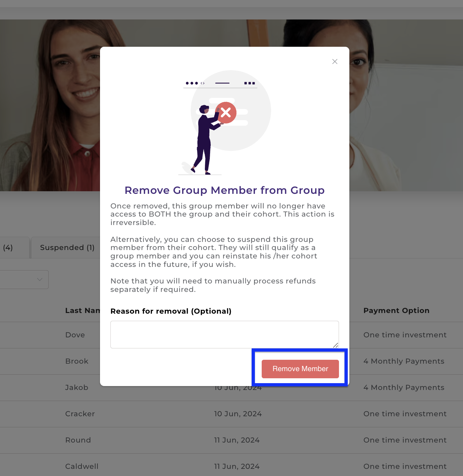Screen dimensions: 463x476
Task: Click the textarea resize handle corner
Action: pos(336,345)
